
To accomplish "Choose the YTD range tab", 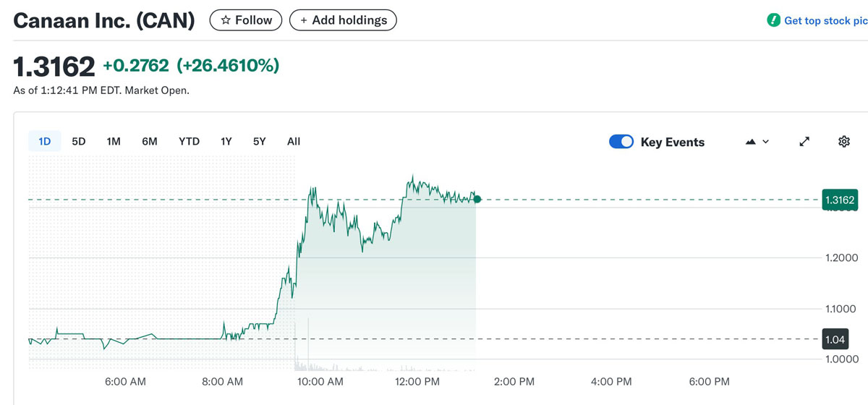I will pyautogui.click(x=189, y=142).
